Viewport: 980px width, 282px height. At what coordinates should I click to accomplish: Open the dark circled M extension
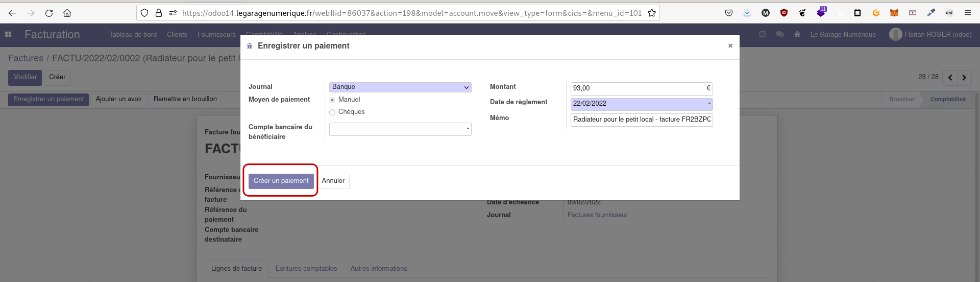tap(766, 13)
